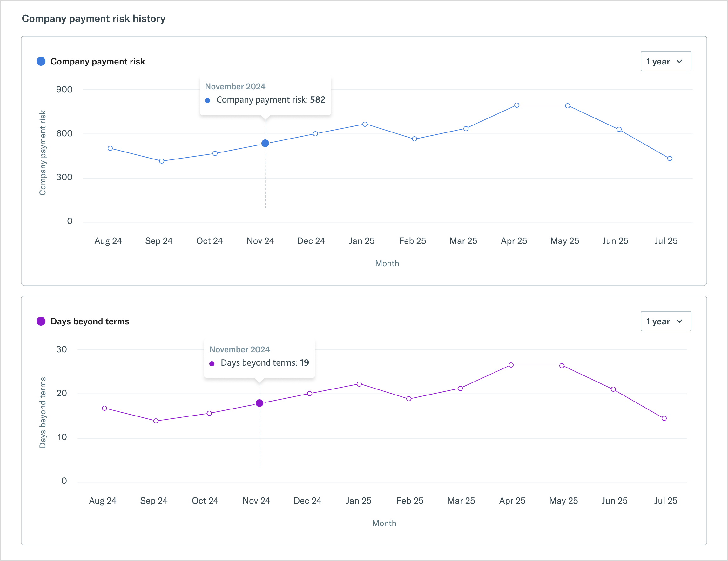The image size is (728, 561).
Task: Click the Dec 24 point on days beyond terms line
Action: (x=310, y=394)
